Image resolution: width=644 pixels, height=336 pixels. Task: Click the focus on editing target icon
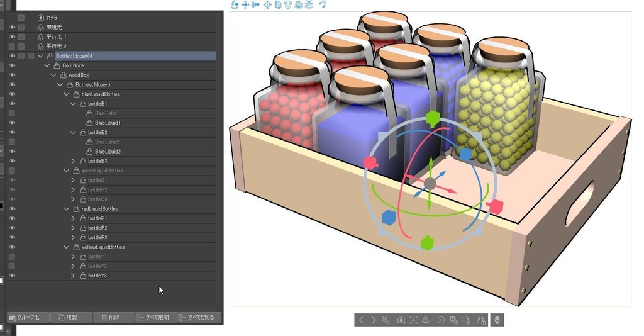pos(414,320)
